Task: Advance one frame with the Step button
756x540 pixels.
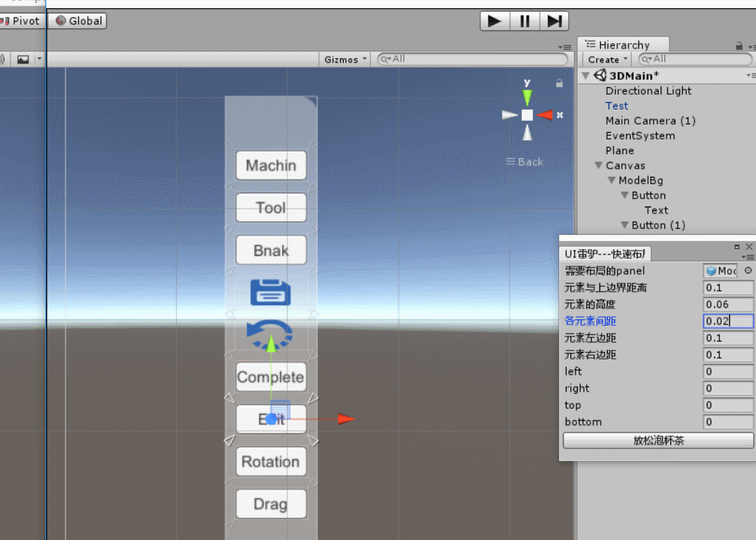Action: [x=554, y=21]
